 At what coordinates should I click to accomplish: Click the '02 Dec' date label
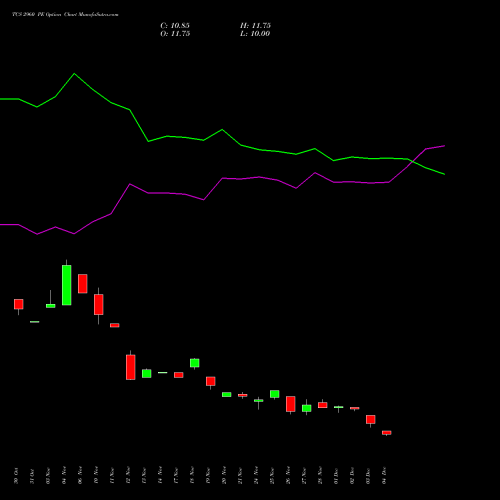pyautogui.click(x=352, y=476)
